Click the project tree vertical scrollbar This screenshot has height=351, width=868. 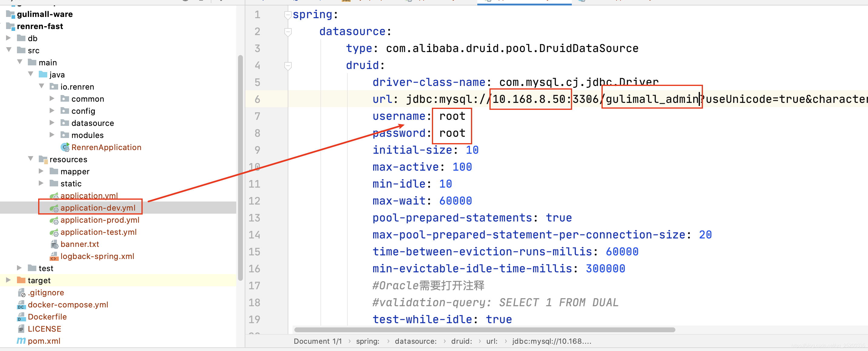240,168
